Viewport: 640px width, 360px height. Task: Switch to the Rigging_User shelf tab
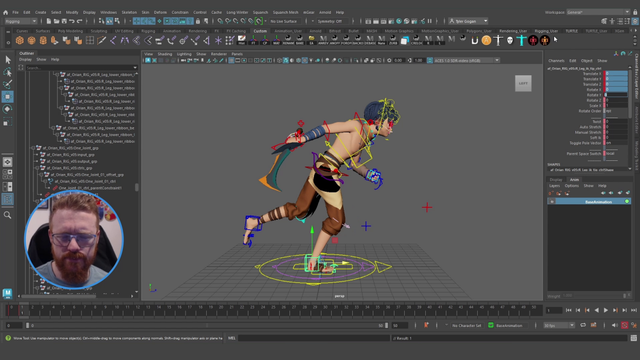pos(546,31)
